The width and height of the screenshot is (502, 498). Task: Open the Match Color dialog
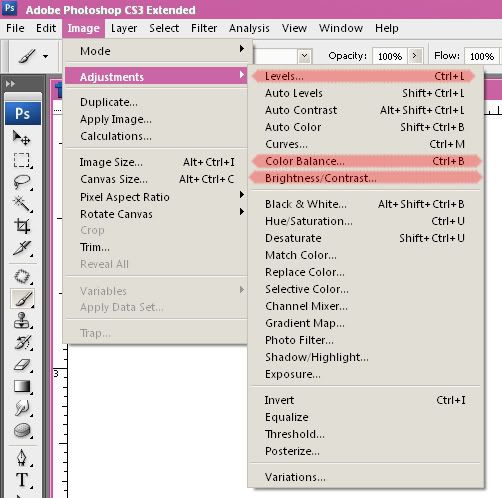[365, 255]
